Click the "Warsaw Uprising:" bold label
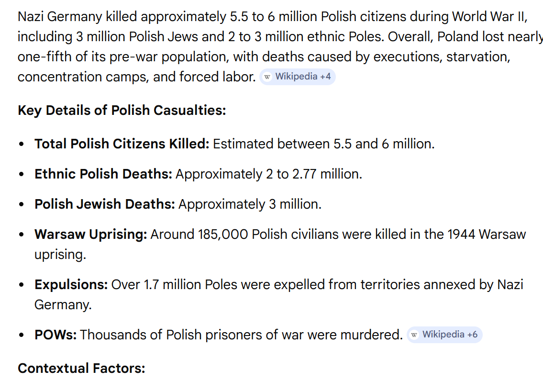The height and width of the screenshot is (392, 543). 90,235
